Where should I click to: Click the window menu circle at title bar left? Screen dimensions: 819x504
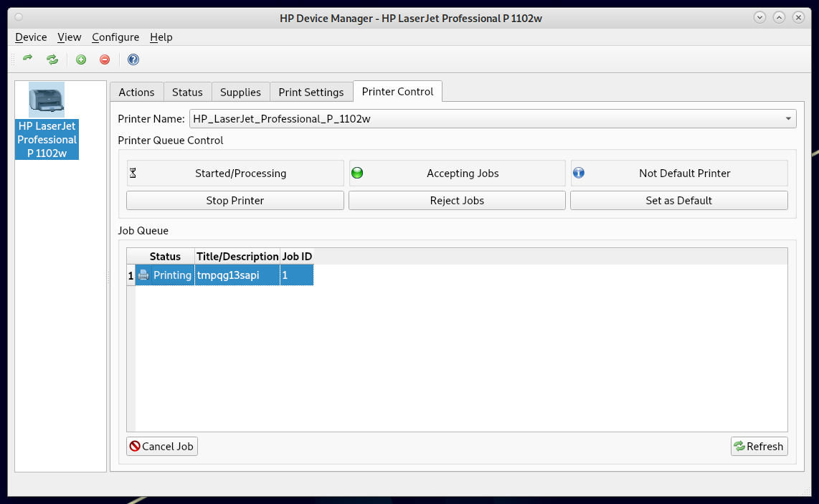[19, 17]
